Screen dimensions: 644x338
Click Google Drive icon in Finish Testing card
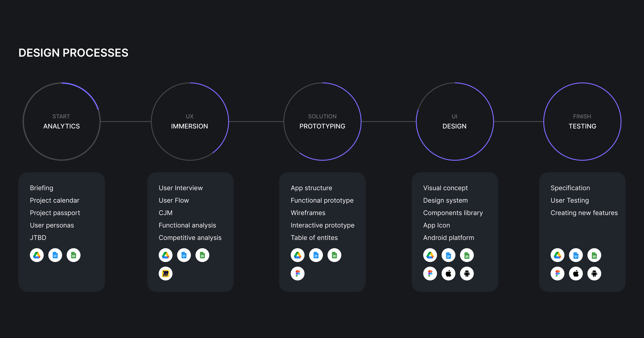click(557, 255)
